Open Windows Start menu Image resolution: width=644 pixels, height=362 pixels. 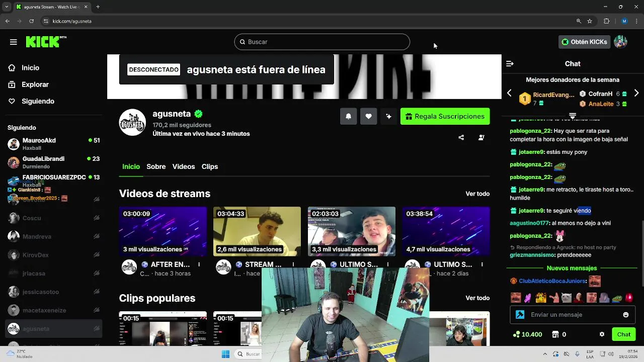pyautogui.click(x=225, y=354)
